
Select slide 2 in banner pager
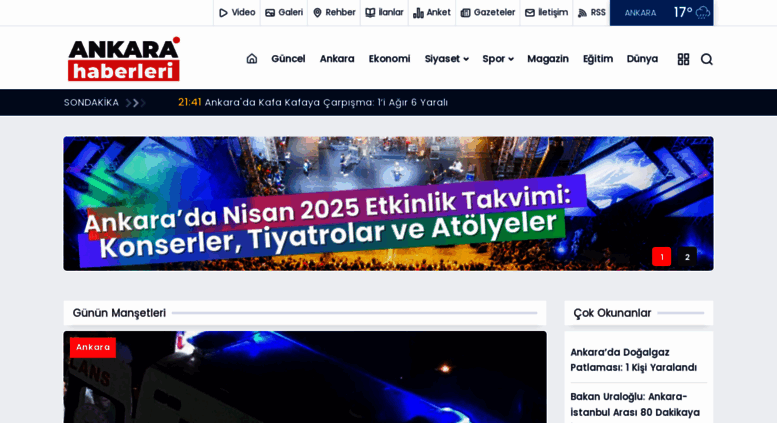pos(687,257)
